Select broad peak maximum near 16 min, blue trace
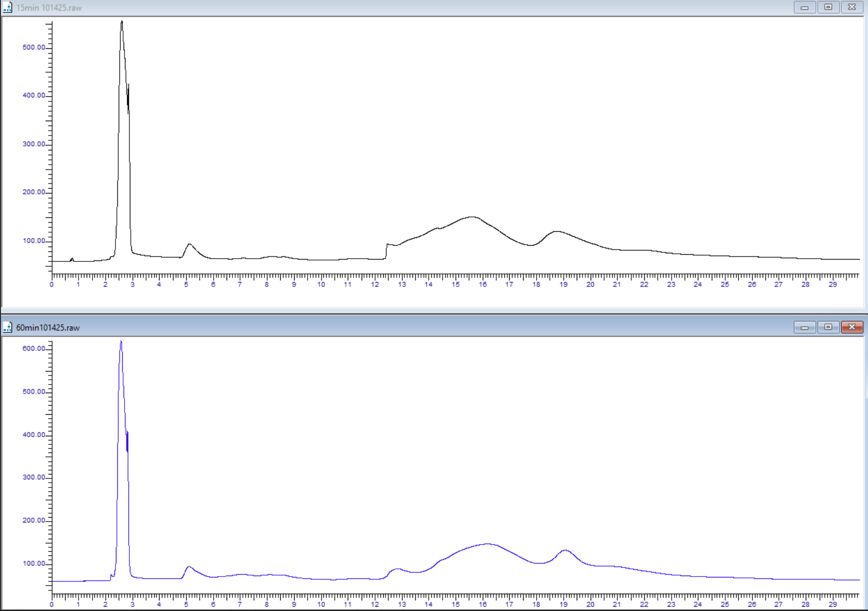This screenshot has height=611, width=868. point(487,544)
